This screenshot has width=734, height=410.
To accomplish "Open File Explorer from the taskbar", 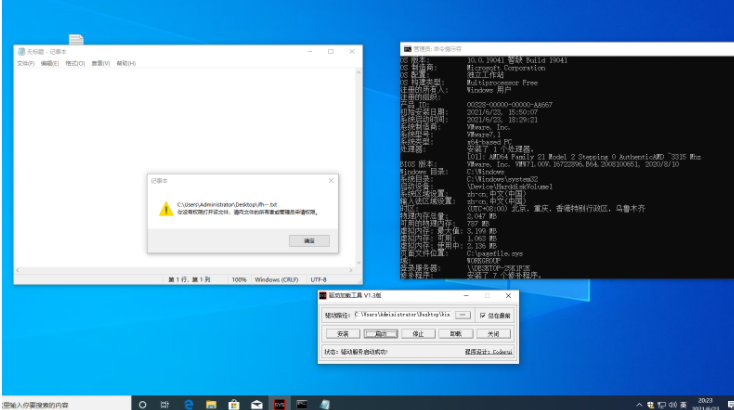I will click(x=211, y=404).
